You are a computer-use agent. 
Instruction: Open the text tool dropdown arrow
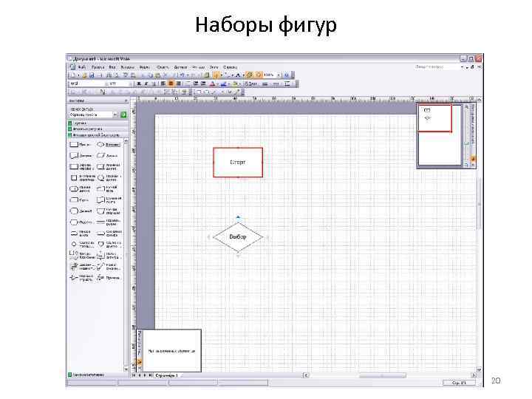pyautogui.click(x=243, y=75)
